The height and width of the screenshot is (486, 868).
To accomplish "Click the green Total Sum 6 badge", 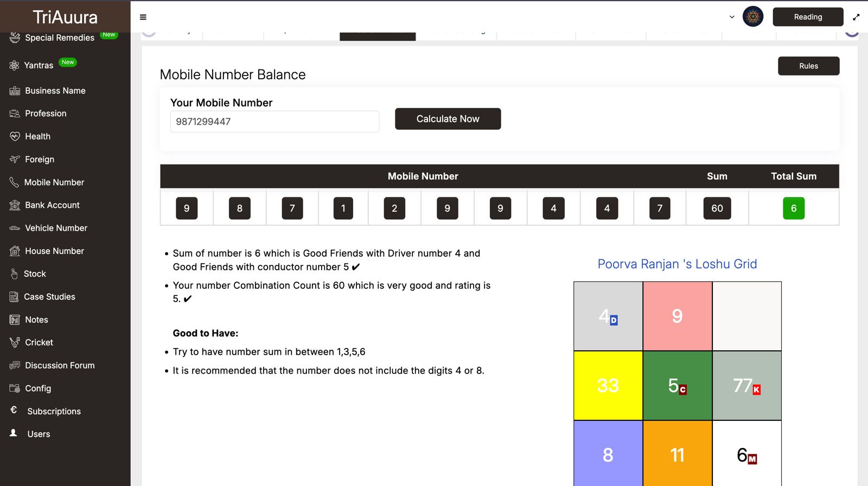I will (x=793, y=209).
